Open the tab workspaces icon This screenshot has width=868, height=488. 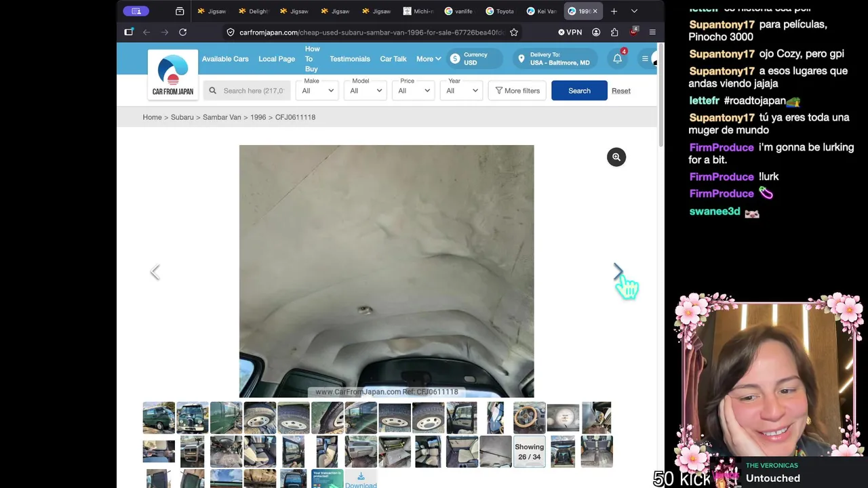(x=180, y=11)
